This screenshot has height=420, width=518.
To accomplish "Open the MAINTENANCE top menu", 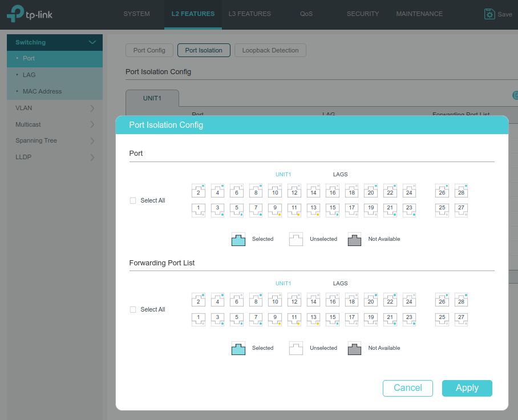I will point(419,14).
